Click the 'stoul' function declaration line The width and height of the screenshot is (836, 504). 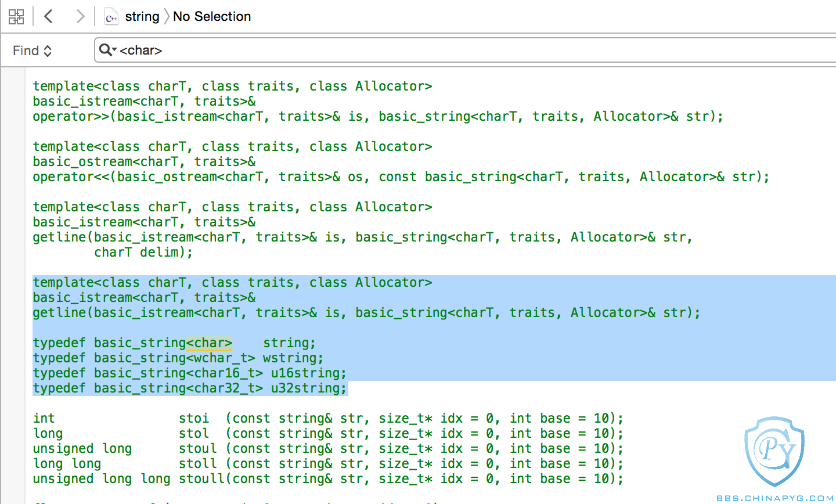[x=328, y=449]
